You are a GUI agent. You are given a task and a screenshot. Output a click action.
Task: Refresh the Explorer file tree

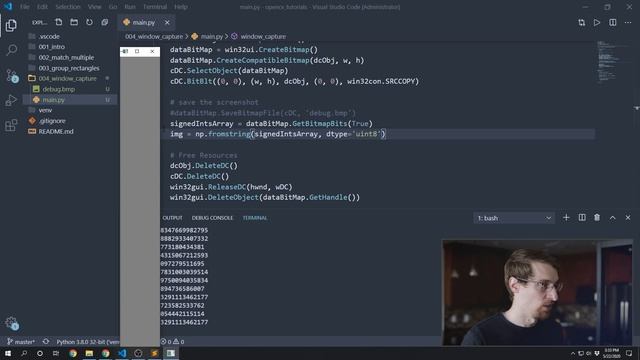[89, 22]
